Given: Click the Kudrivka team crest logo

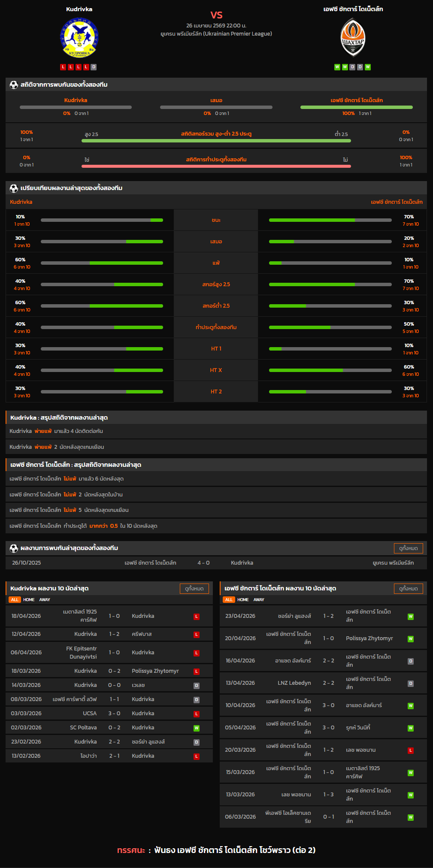Looking at the screenshot, I should click(x=79, y=38).
